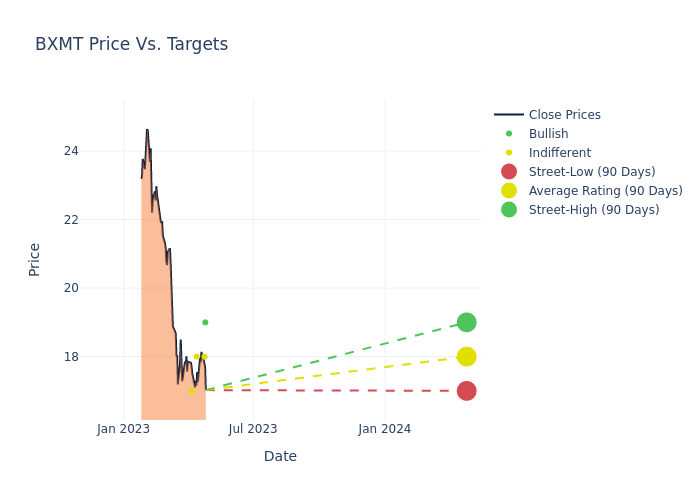The width and height of the screenshot is (700, 500).
Task: Click the small yellow Indifferent legend dot
Action: (x=509, y=153)
